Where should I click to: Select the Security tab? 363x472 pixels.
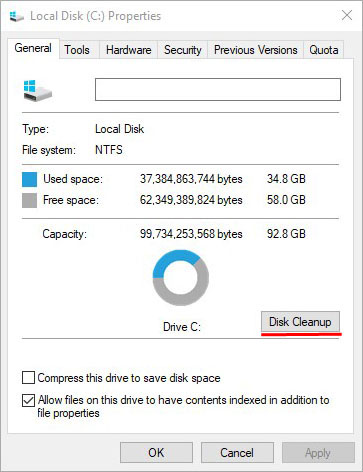183,50
